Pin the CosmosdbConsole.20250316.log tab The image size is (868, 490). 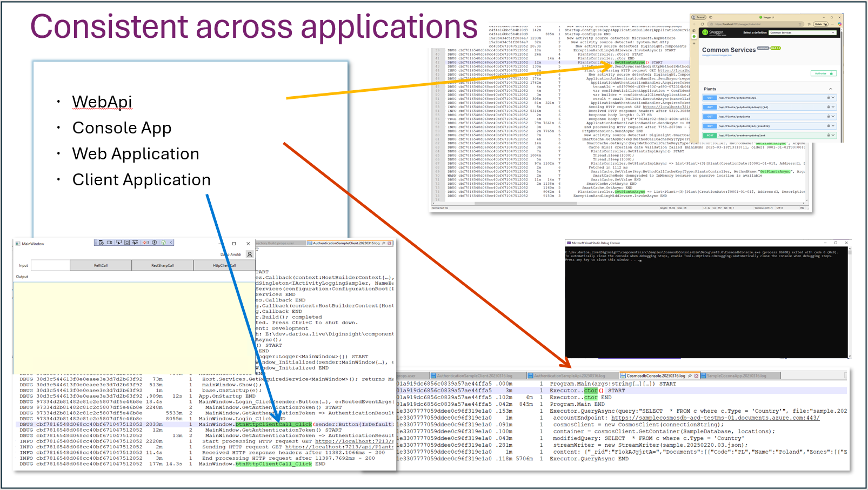tap(690, 375)
